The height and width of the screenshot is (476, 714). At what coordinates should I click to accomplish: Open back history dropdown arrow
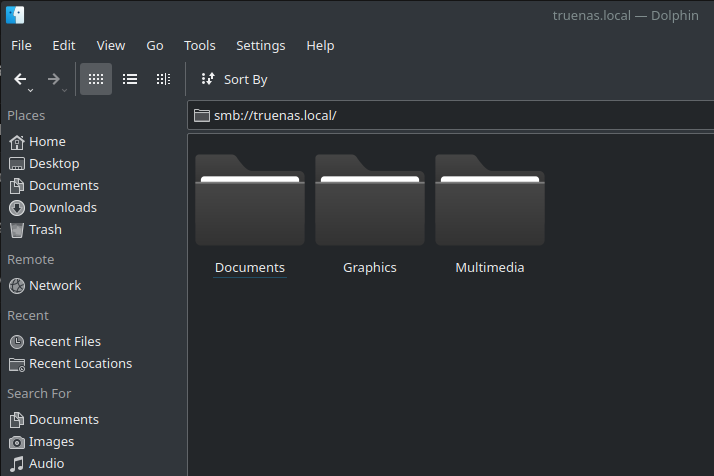click(x=31, y=91)
